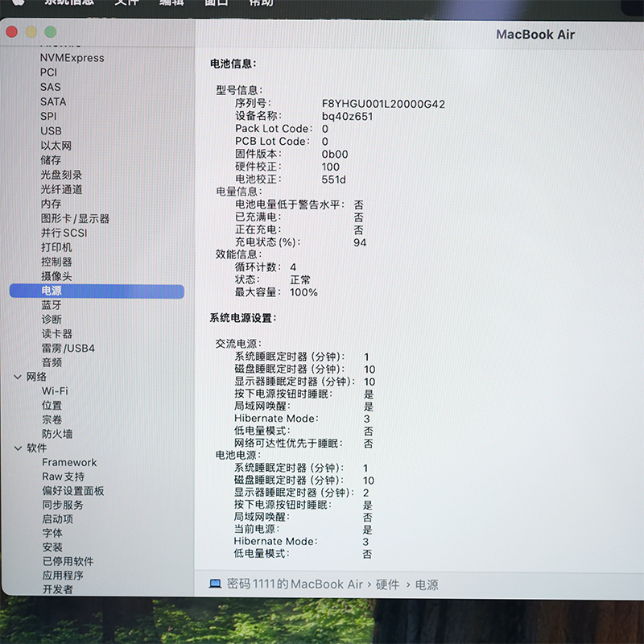Open the 帮助 menu in the menu bar
644x644 pixels.
click(261, 2)
